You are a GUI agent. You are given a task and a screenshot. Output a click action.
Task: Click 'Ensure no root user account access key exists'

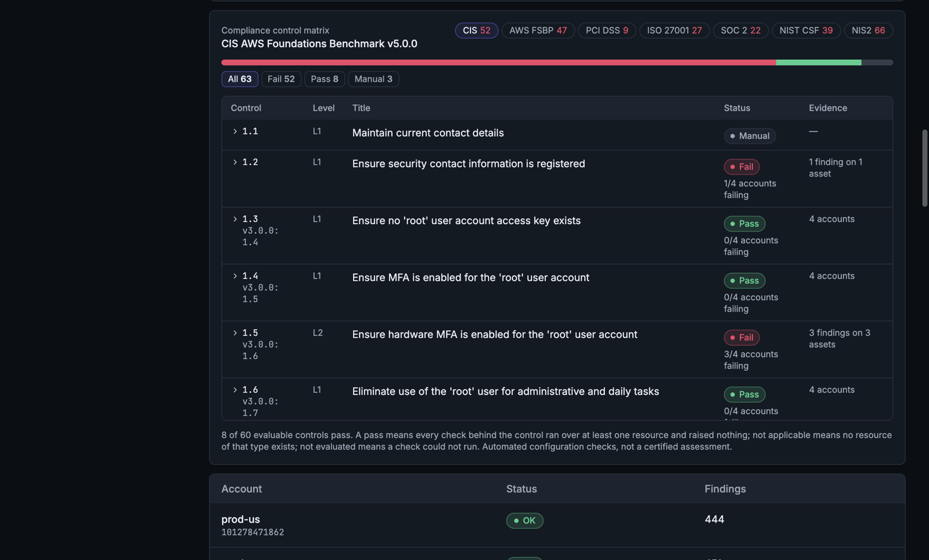(466, 221)
